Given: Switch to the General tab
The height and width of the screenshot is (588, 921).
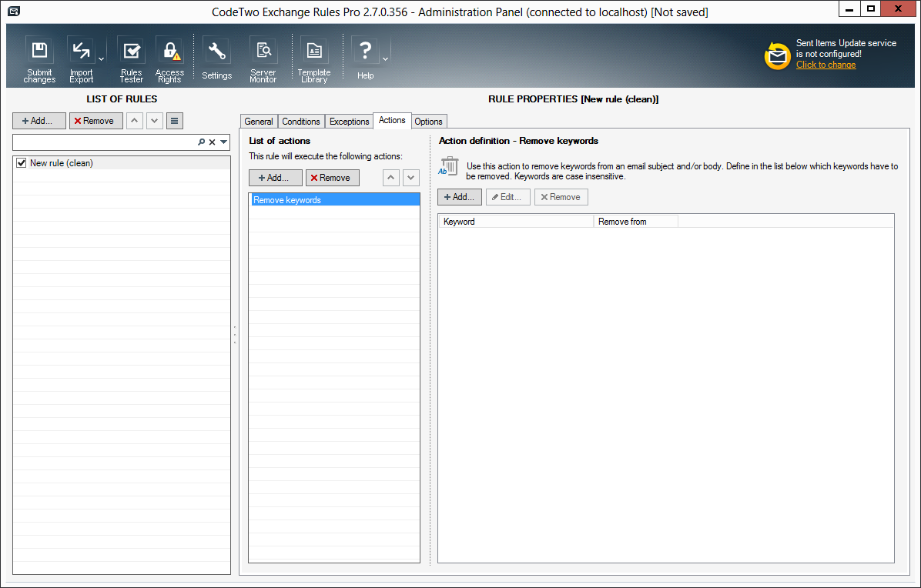Looking at the screenshot, I should pyautogui.click(x=259, y=122).
